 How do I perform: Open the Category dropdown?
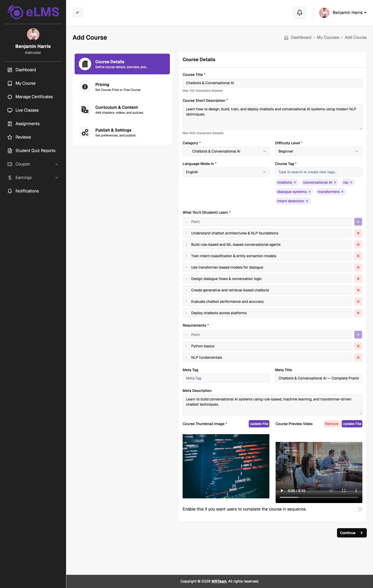226,151
